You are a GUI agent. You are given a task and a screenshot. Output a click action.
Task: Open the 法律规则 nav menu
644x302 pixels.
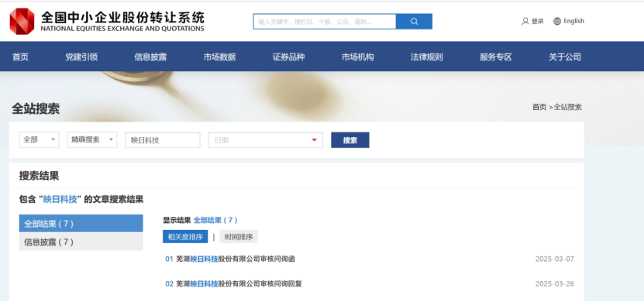pyautogui.click(x=427, y=57)
